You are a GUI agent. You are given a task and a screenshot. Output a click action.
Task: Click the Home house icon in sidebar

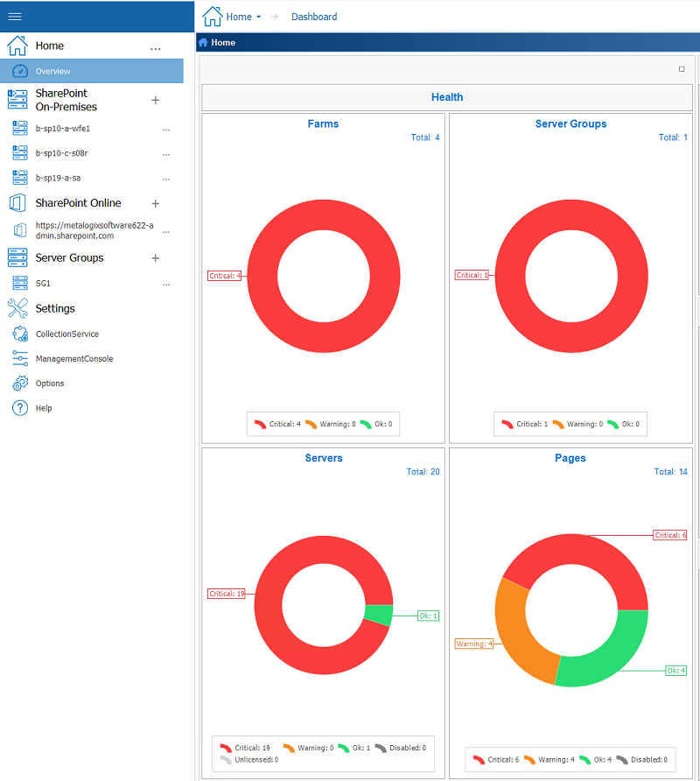17,46
